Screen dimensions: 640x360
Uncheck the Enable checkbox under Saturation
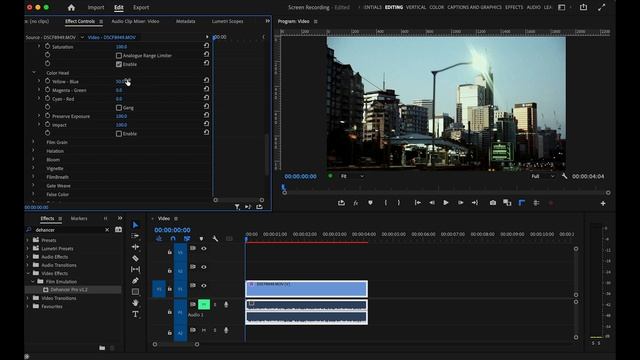(x=119, y=64)
